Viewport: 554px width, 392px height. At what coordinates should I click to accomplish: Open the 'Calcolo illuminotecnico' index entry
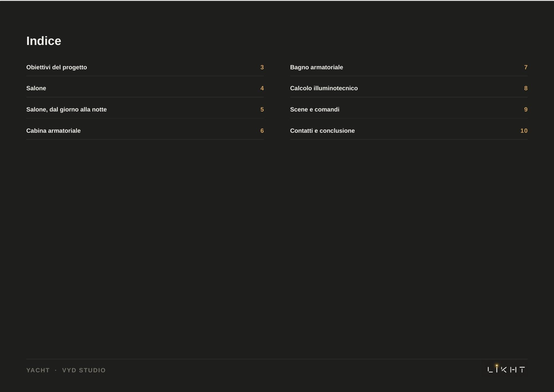pos(409,88)
